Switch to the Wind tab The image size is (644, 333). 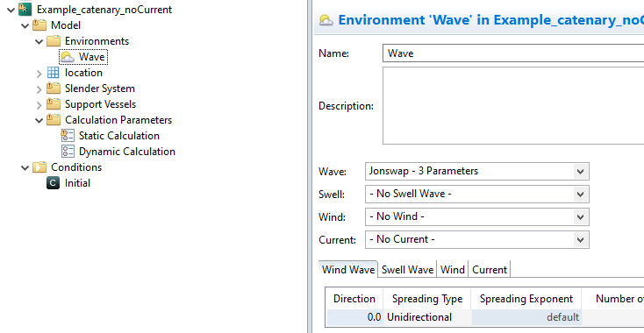click(453, 269)
